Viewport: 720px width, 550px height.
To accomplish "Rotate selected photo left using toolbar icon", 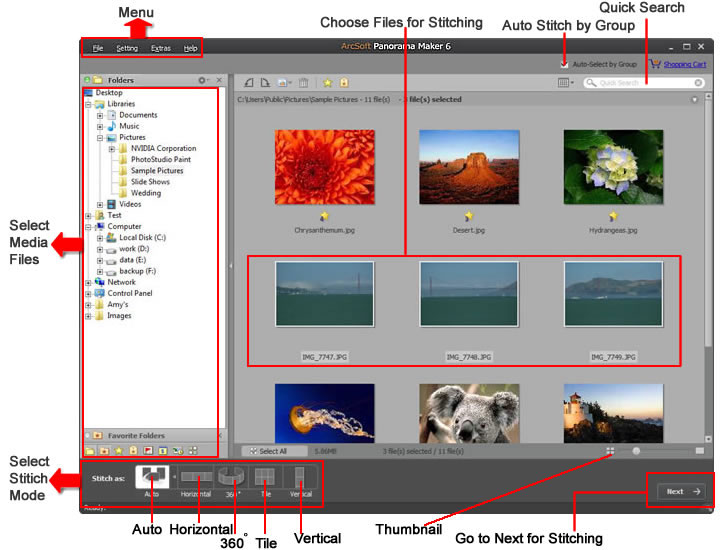I will pyautogui.click(x=248, y=83).
